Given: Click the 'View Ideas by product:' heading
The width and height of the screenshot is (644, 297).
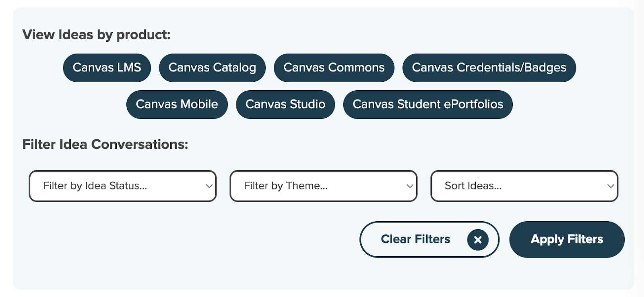Looking at the screenshot, I should point(97,35).
